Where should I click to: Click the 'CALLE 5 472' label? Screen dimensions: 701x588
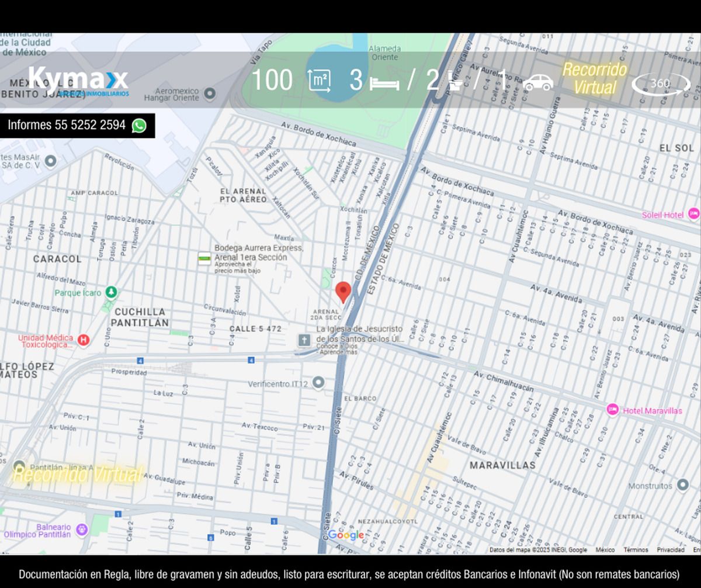tap(255, 328)
